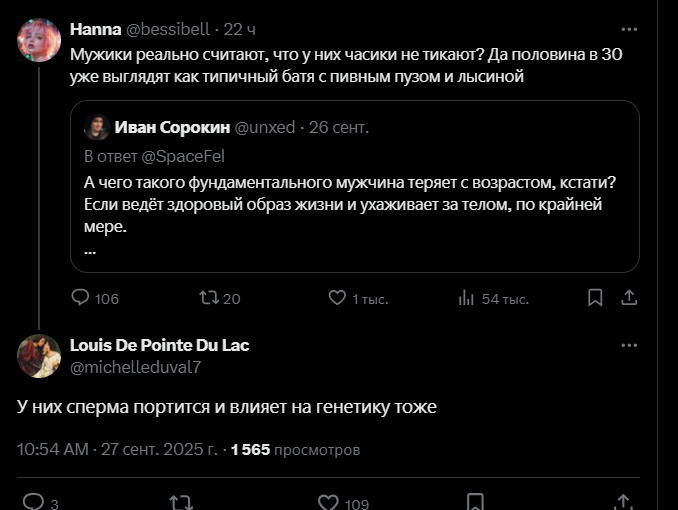This screenshot has width=678, height=510.
Task: Open more options on Louis's tweet
Action: (x=629, y=346)
